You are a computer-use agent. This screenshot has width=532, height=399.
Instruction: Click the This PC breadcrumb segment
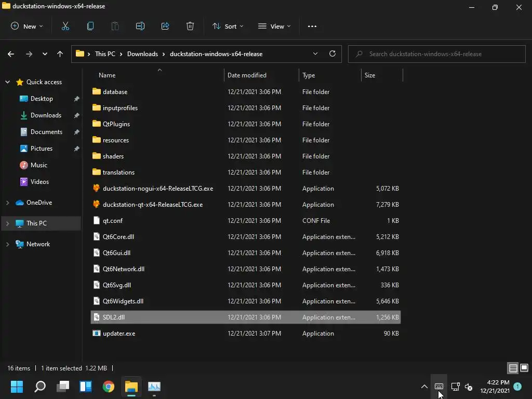[x=105, y=54]
